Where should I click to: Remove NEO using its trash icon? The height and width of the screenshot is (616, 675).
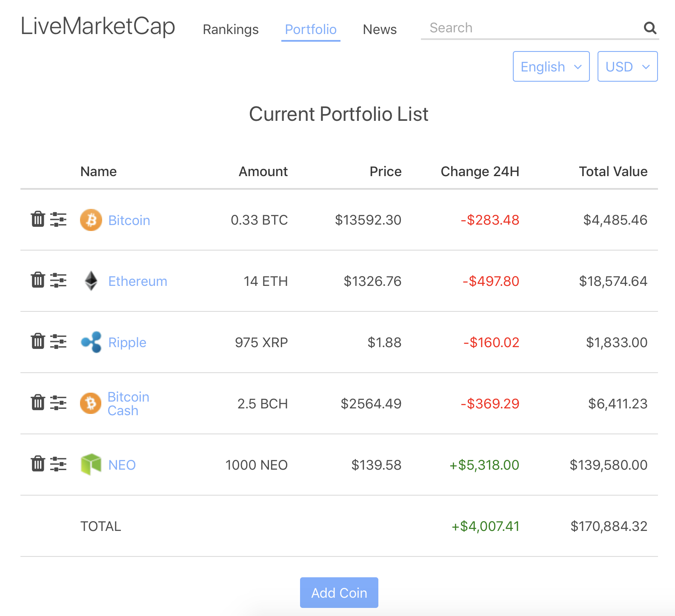[38, 464]
